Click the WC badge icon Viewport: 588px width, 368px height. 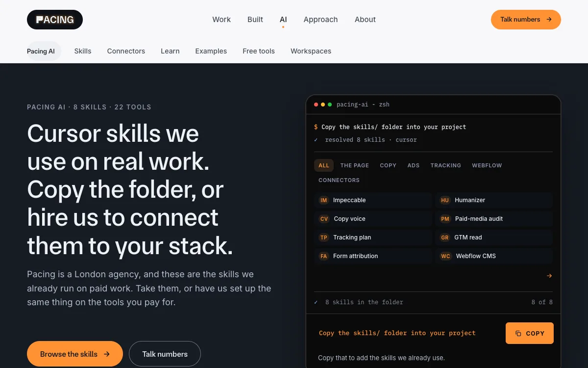click(x=445, y=256)
